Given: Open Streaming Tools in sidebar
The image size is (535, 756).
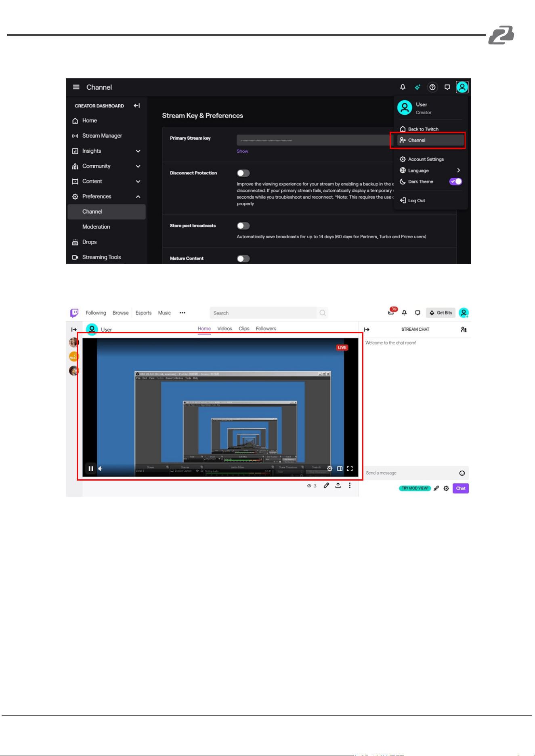Looking at the screenshot, I should coord(101,257).
